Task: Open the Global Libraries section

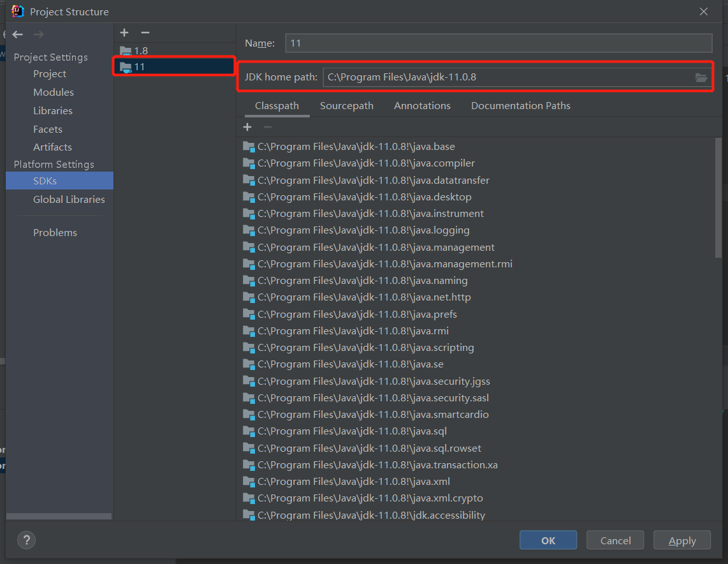Action: [69, 199]
